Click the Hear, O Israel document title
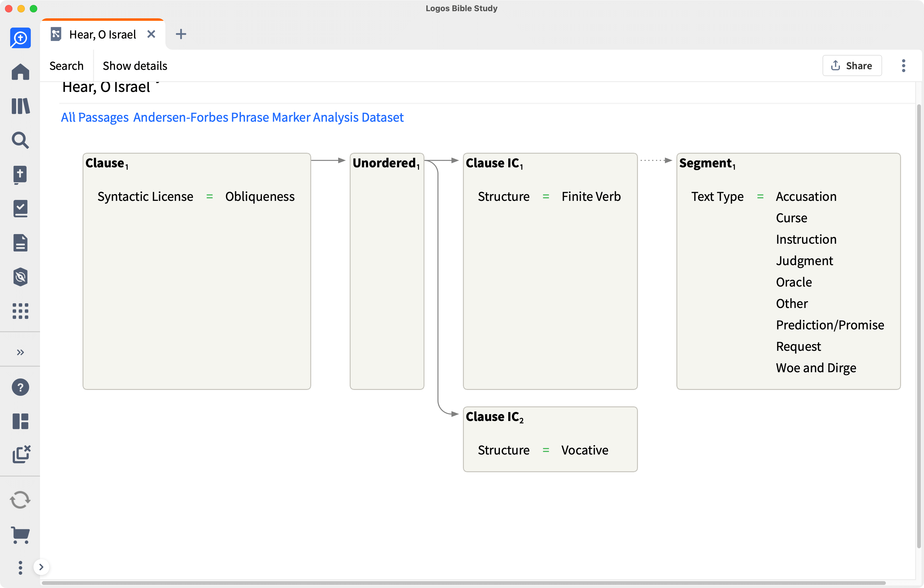The height and width of the screenshot is (588, 924). coord(106,87)
